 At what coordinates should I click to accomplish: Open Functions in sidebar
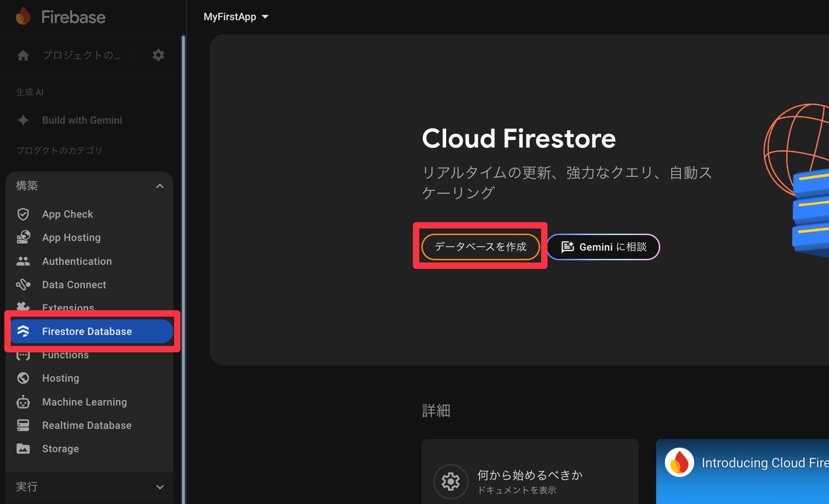(89, 356)
